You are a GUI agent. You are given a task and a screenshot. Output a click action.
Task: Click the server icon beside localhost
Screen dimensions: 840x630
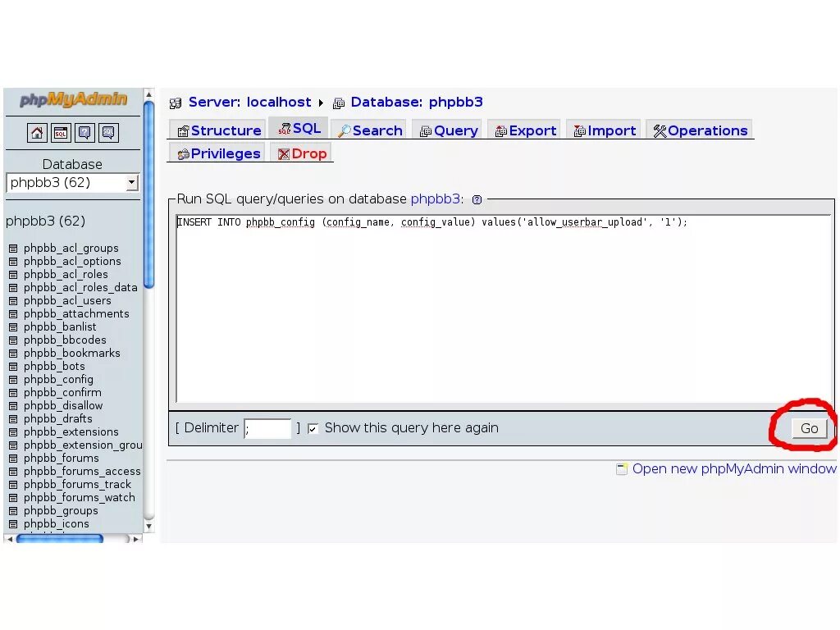(x=176, y=103)
